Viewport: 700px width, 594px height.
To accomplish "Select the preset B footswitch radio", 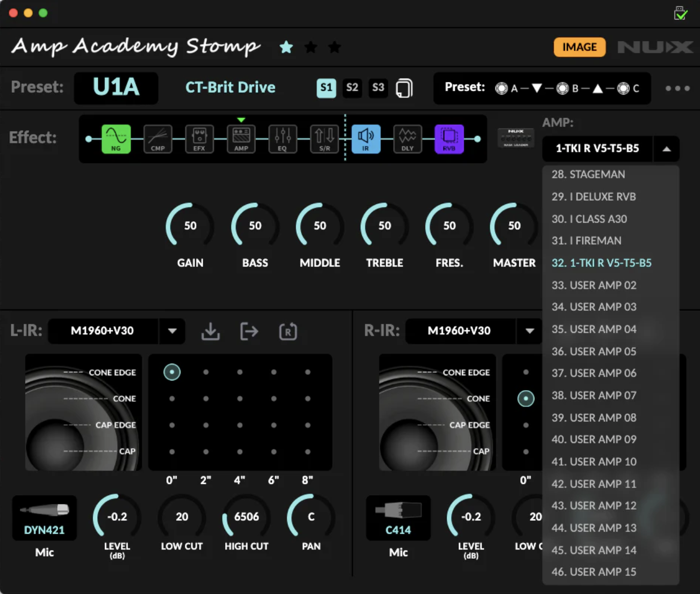I will (x=562, y=89).
